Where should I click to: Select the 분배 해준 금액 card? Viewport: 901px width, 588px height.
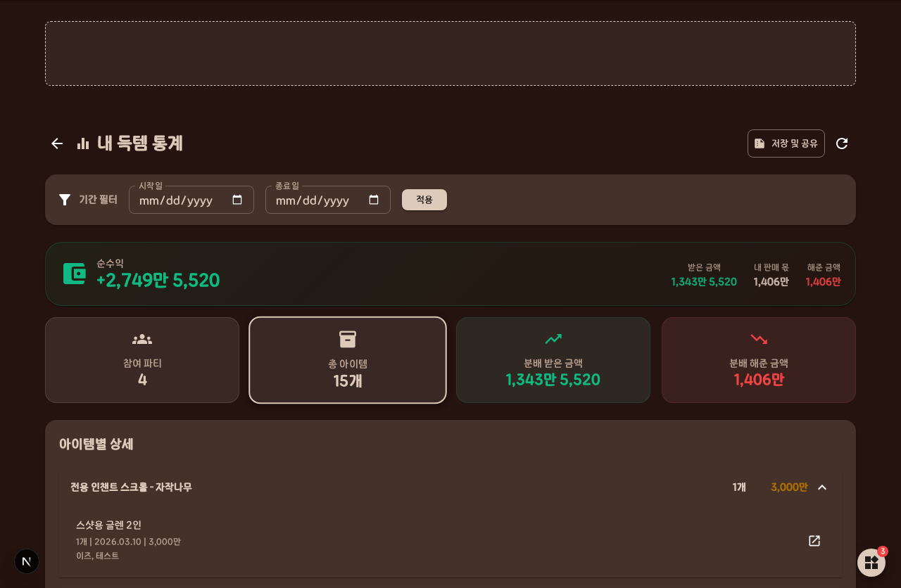pyautogui.click(x=759, y=360)
